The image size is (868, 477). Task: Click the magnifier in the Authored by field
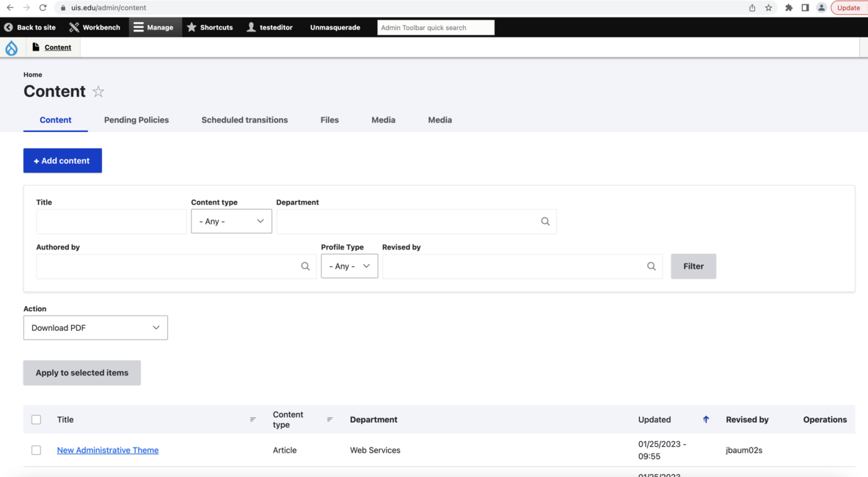(x=305, y=266)
